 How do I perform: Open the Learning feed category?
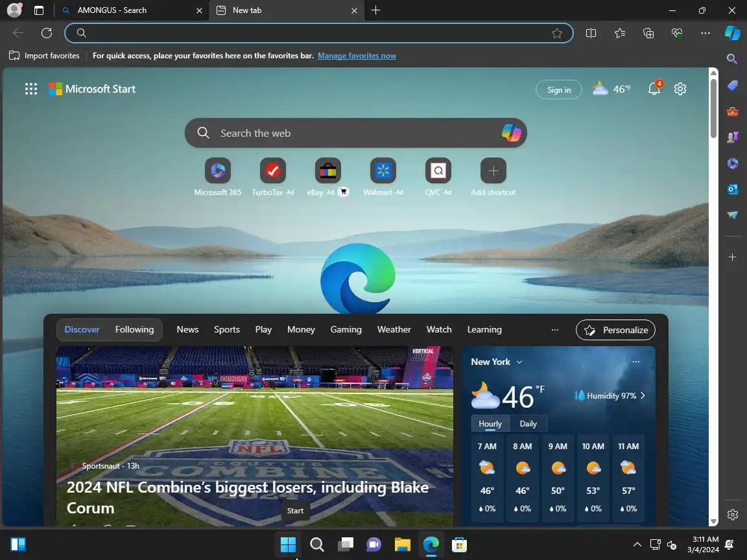click(484, 329)
